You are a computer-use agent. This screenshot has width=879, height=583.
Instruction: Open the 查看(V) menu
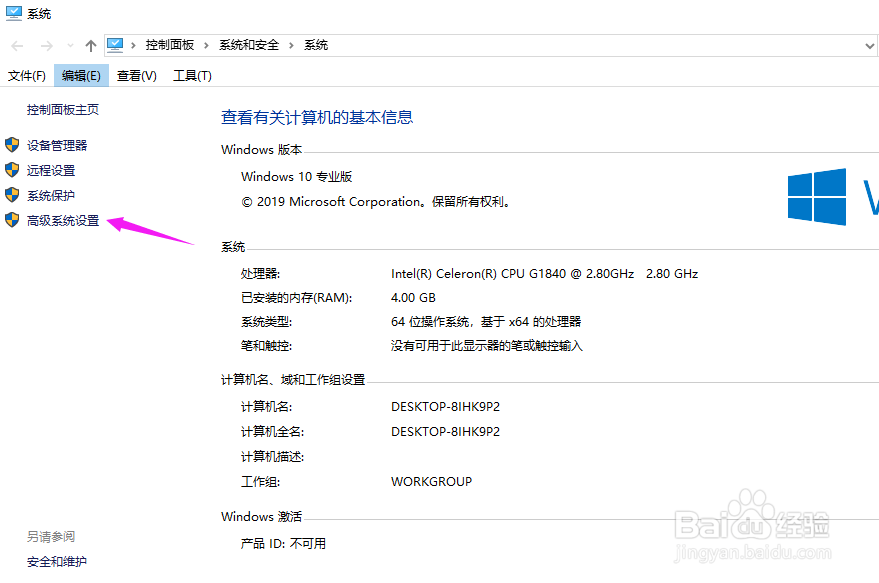click(x=137, y=76)
